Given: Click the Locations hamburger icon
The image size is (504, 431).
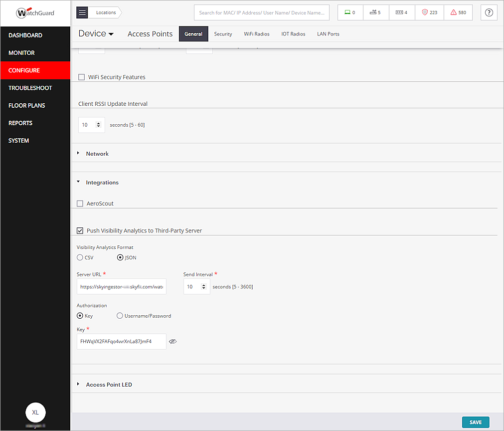Looking at the screenshot, I should tap(82, 12).
